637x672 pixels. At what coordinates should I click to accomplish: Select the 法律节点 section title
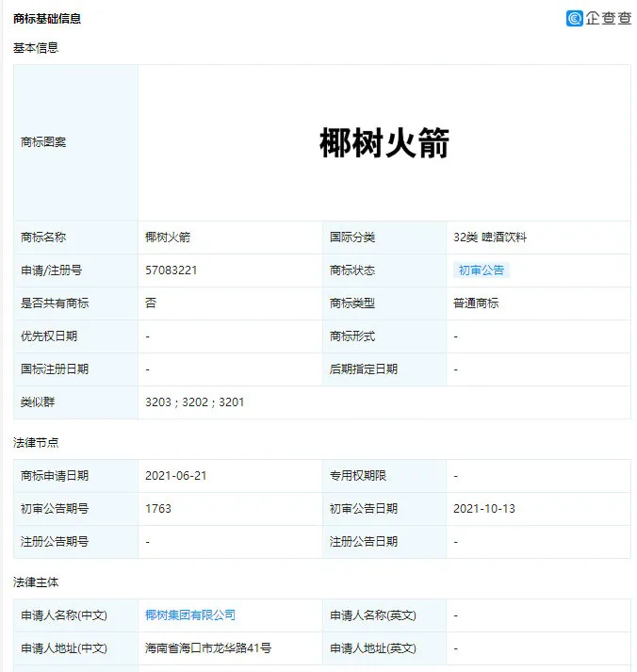(36, 443)
